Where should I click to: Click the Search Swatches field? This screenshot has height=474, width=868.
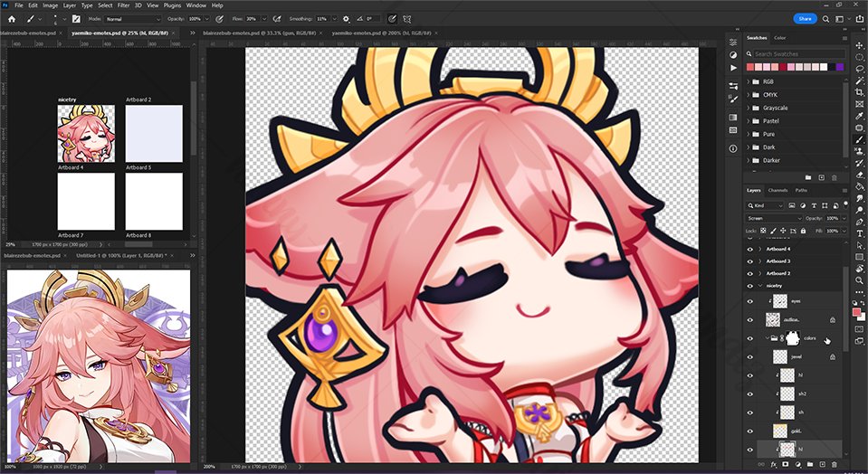799,53
